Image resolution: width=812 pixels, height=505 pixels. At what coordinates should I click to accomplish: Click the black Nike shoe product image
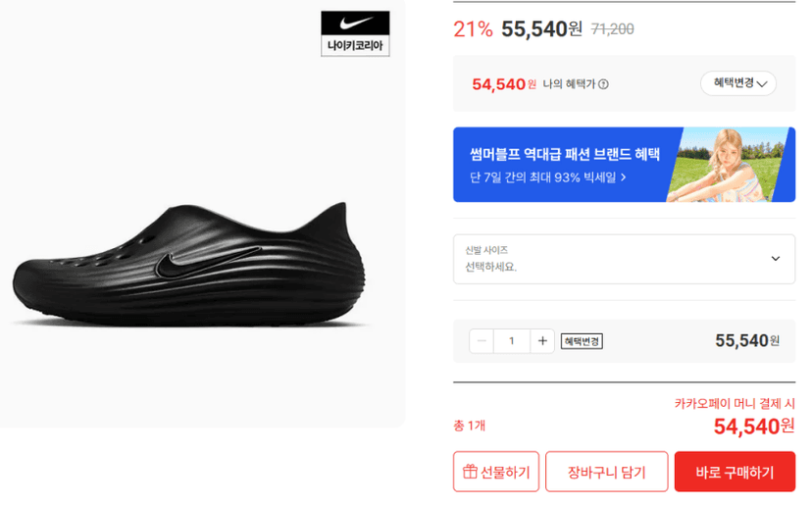click(189, 264)
